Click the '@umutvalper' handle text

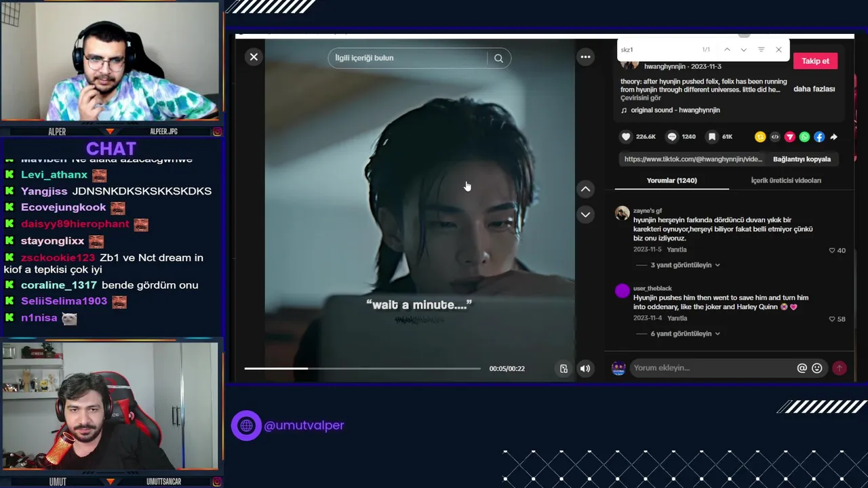click(304, 426)
